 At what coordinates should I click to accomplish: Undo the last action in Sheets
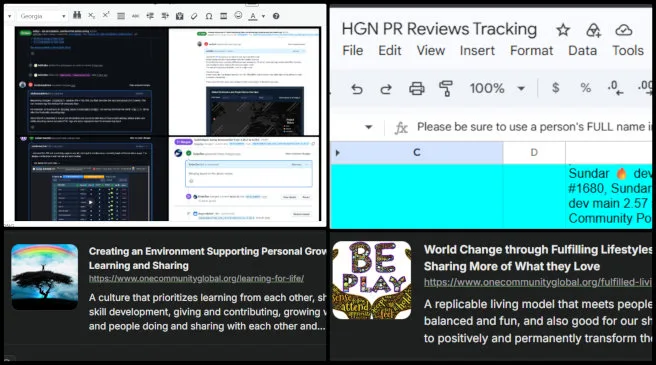tap(356, 89)
